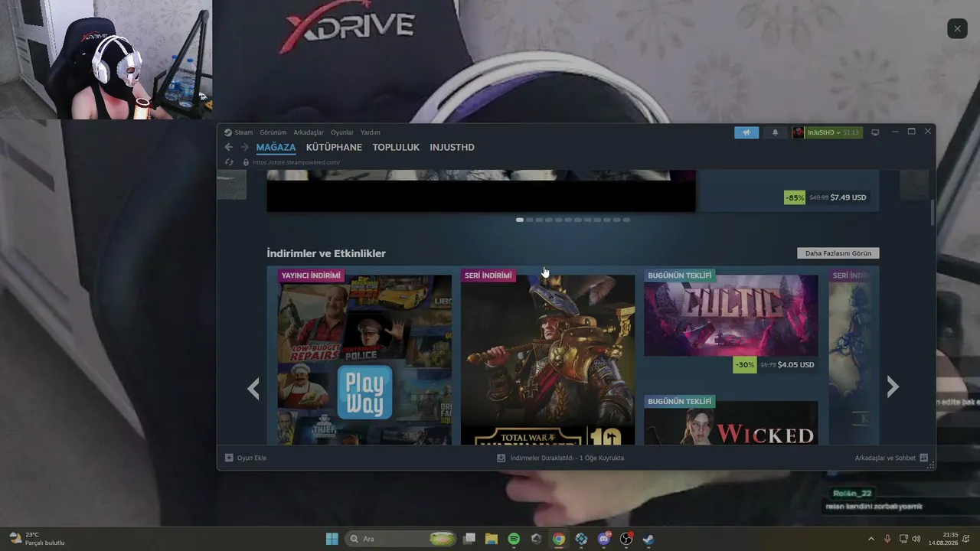980x551 pixels.
Task: Open the Steam notifications bell
Action: [775, 132]
